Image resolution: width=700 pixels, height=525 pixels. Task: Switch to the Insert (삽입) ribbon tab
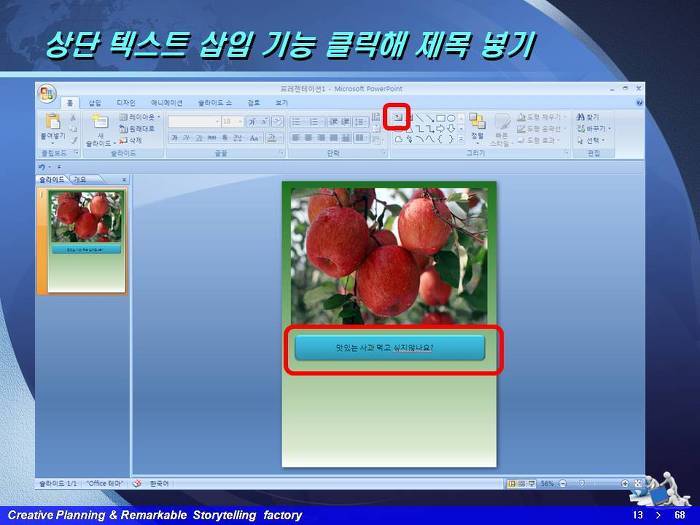pyautogui.click(x=94, y=103)
